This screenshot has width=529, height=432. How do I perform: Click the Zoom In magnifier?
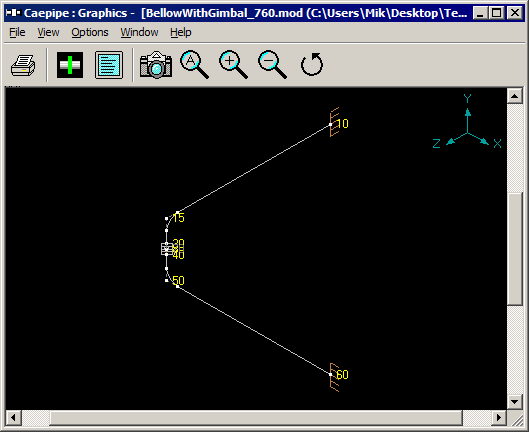click(233, 64)
